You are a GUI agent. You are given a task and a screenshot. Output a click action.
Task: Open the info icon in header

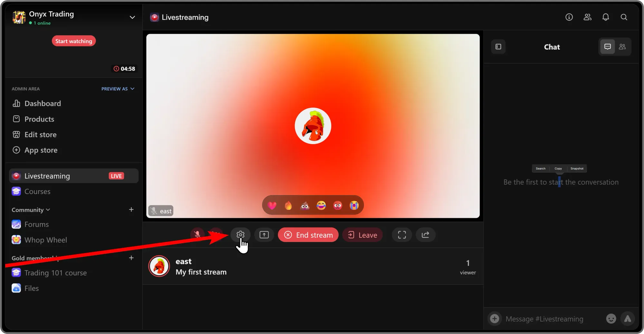click(569, 17)
